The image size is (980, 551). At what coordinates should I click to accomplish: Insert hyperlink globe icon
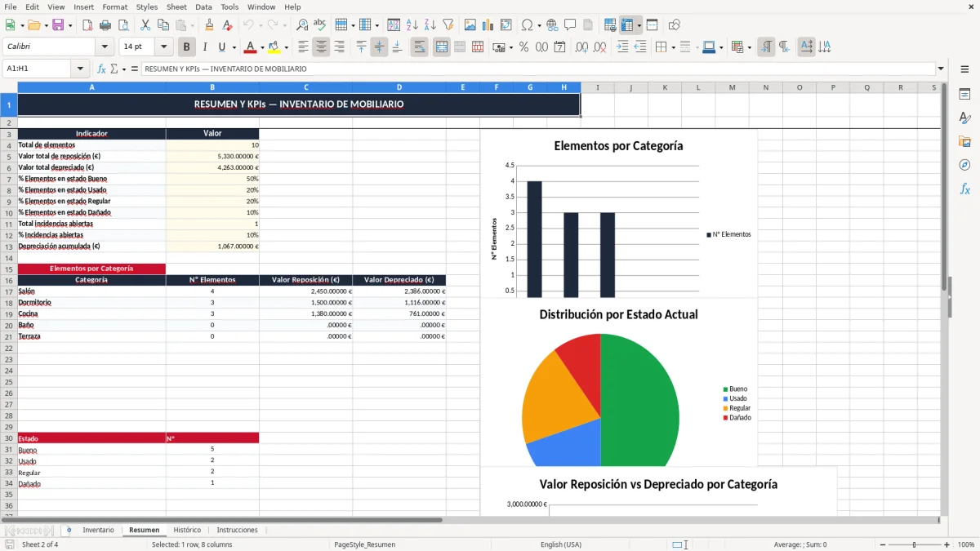(552, 25)
